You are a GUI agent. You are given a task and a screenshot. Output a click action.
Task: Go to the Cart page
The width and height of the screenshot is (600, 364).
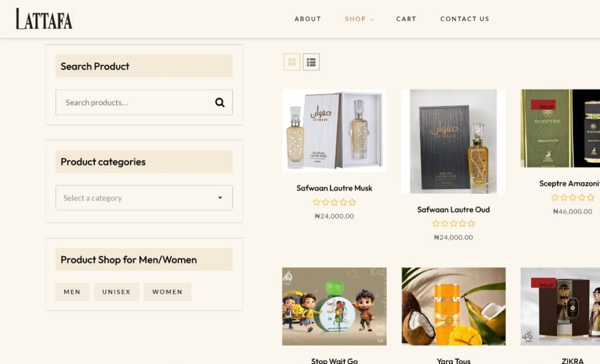pos(406,19)
